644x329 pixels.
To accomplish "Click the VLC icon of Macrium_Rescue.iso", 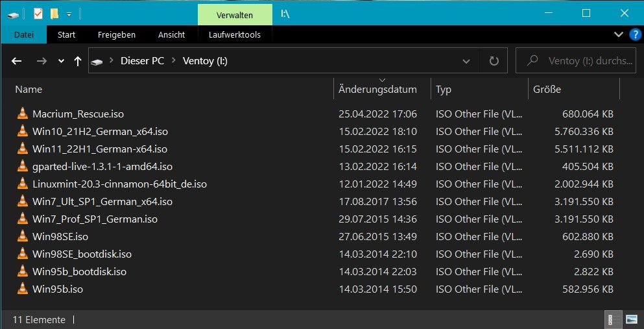I will (23, 114).
